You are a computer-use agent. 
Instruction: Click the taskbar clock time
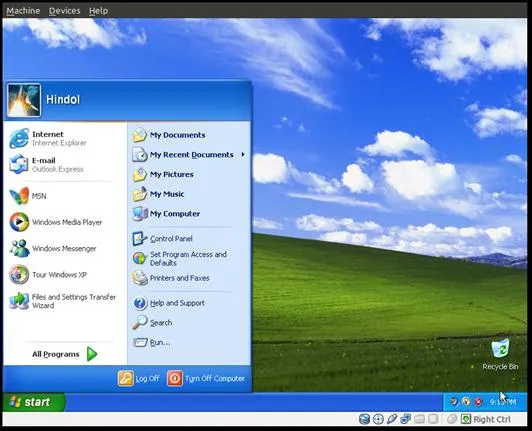503,402
